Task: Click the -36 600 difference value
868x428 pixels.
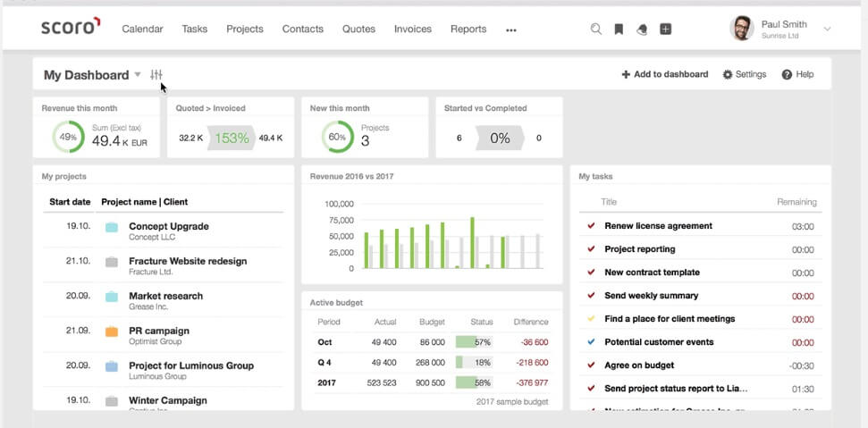Action: 535,342
